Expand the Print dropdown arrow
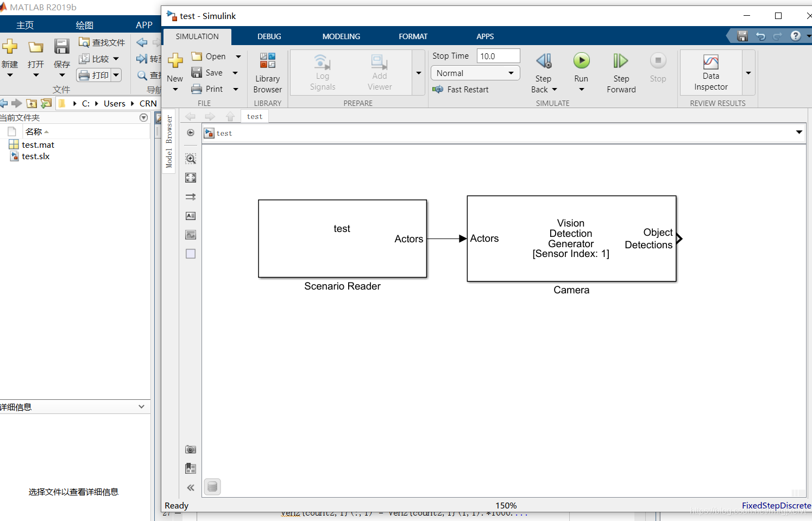The width and height of the screenshot is (812, 521). click(236, 89)
